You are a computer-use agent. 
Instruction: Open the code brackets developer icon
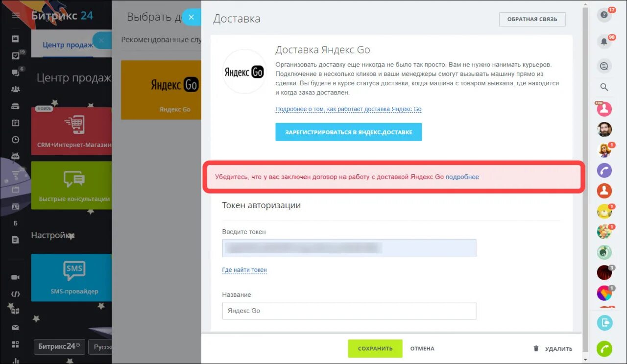(16, 294)
